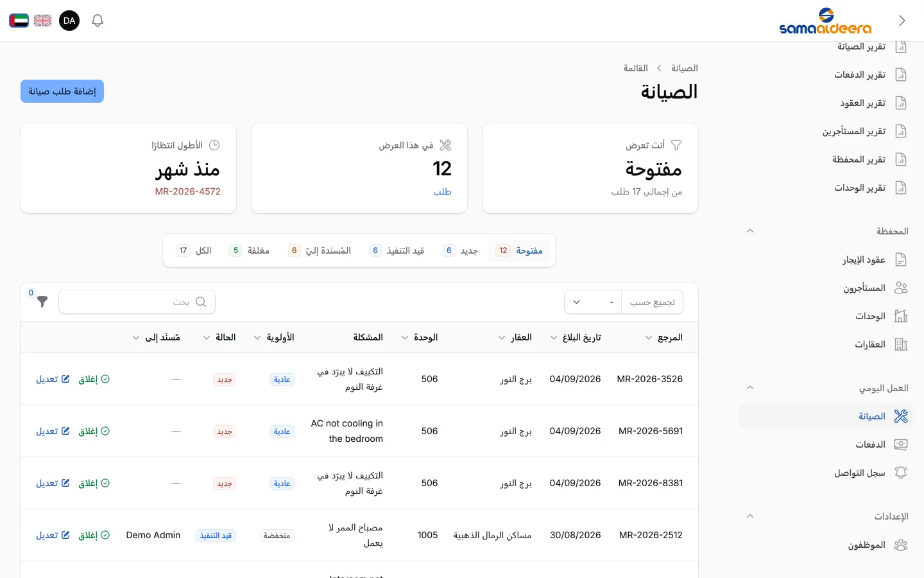Open the DA user avatar menu
This screenshot has height=578, width=924.
pyautogui.click(x=69, y=21)
